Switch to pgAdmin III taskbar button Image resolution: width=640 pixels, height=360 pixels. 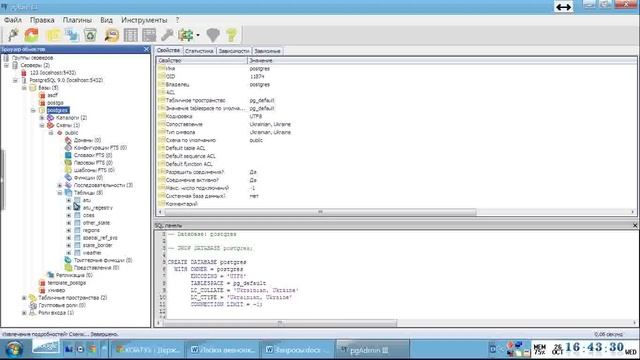pos(373,350)
